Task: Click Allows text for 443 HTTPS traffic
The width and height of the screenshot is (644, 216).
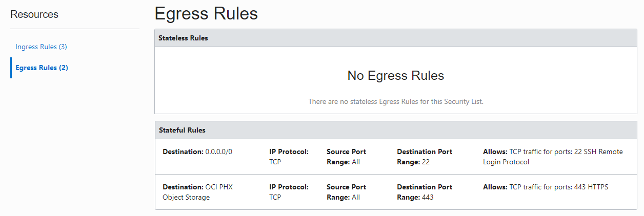Action: tap(546, 187)
